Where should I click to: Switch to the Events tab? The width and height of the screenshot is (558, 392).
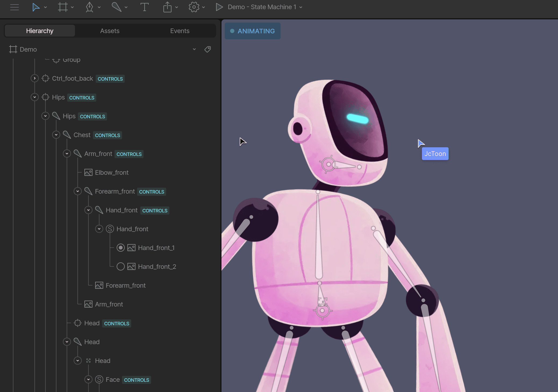[180, 31]
